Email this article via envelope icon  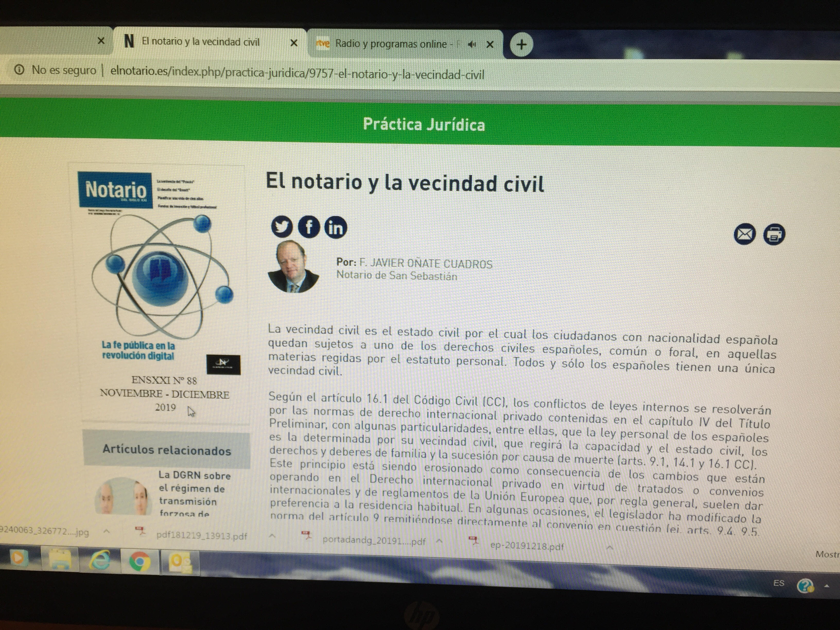point(744,234)
